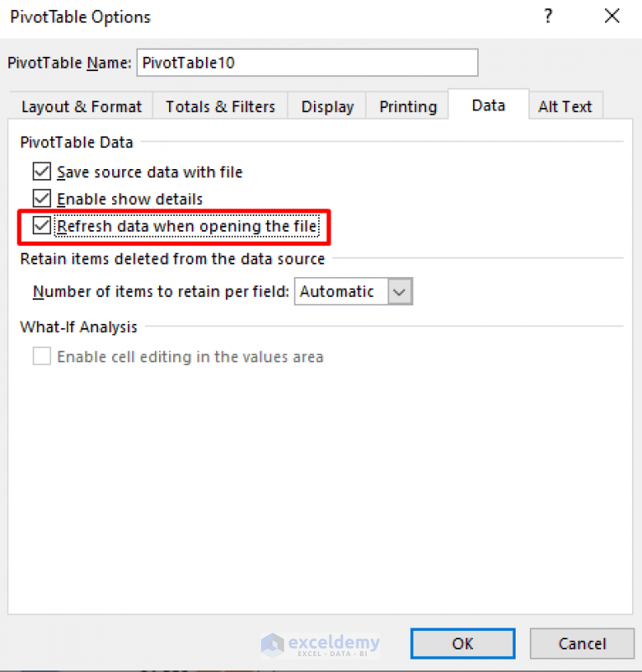This screenshot has width=642, height=672.
Task: Uncheck Save source data with file
Action: [x=41, y=172]
